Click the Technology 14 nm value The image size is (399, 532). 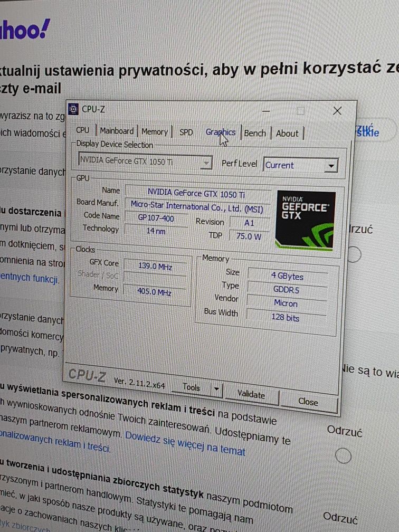[x=156, y=231]
